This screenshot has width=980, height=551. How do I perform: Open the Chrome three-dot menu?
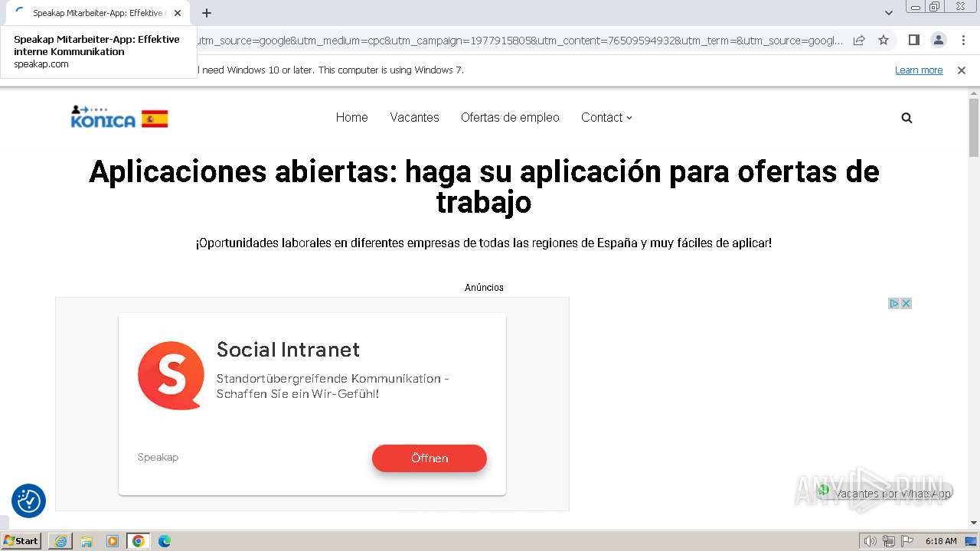click(x=963, y=40)
